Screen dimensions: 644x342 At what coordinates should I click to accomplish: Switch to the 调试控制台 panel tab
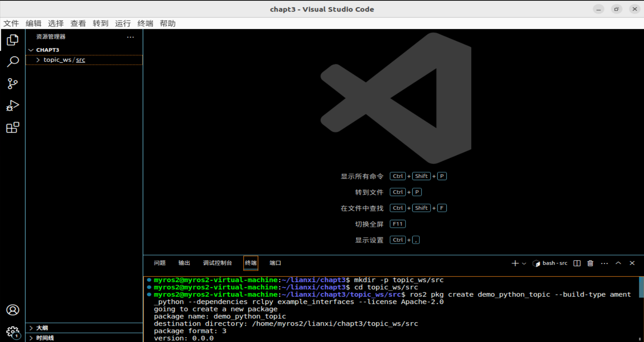pos(217,263)
